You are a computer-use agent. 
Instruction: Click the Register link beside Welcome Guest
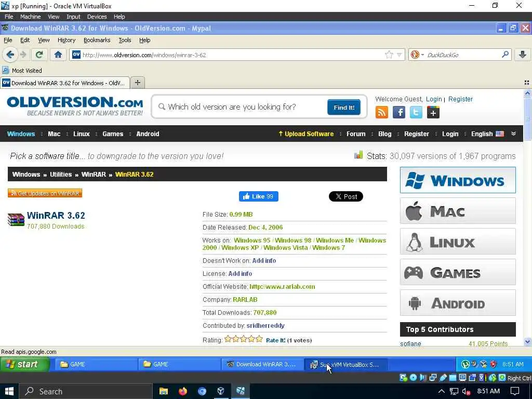click(x=460, y=99)
